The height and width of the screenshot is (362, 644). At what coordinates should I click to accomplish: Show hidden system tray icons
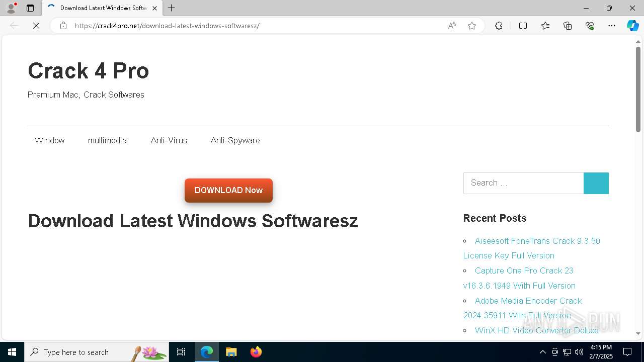click(x=542, y=352)
